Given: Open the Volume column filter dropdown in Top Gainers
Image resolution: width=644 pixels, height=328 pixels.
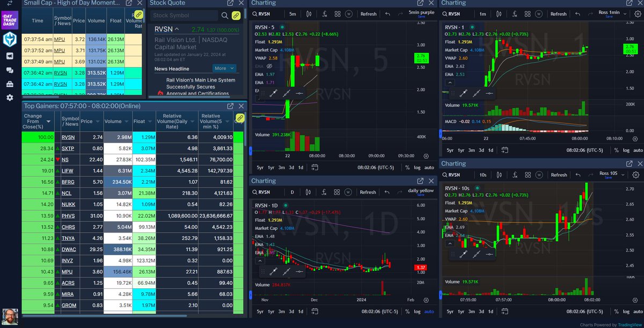Looking at the screenshot, I should point(127,122).
